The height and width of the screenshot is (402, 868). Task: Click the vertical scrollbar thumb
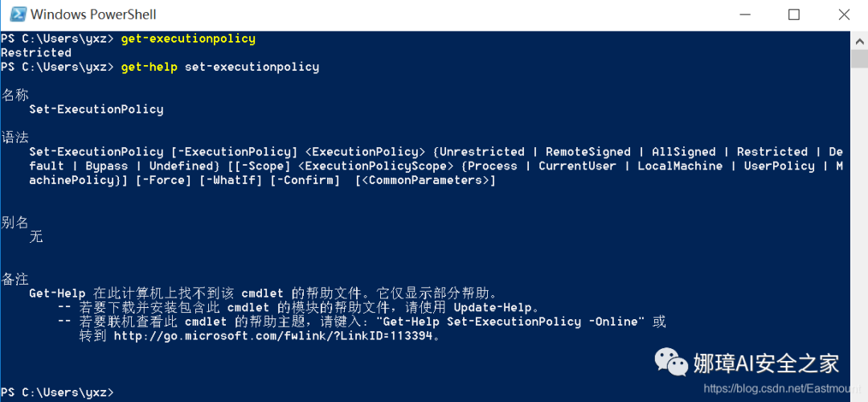(x=859, y=58)
